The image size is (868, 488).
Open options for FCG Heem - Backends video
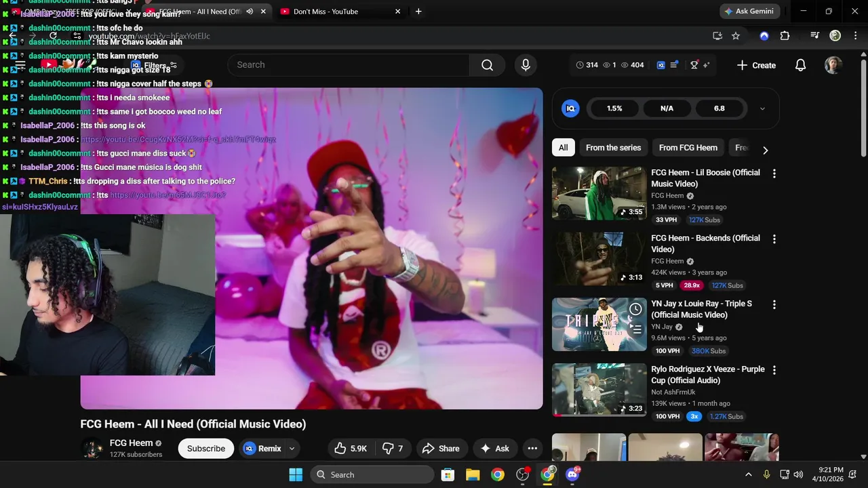click(774, 239)
